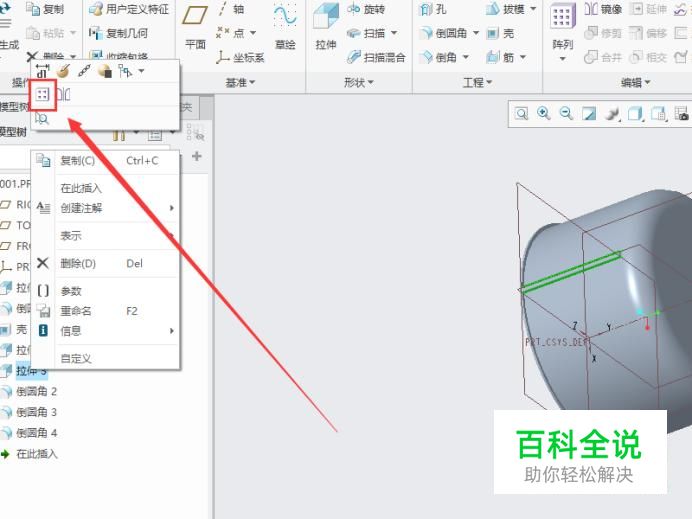Choose 参数 in the context menu

click(106, 291)
